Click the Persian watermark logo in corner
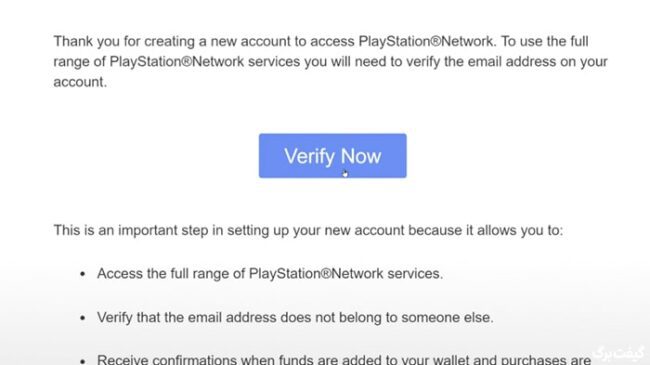This screenshot has height=365, width=650. click(619, 353)
